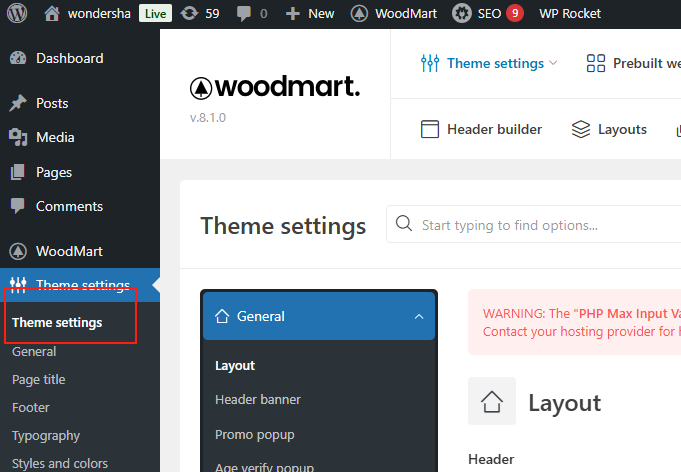
Task: Open Posts in sidebar
Action: coord(52,103)
